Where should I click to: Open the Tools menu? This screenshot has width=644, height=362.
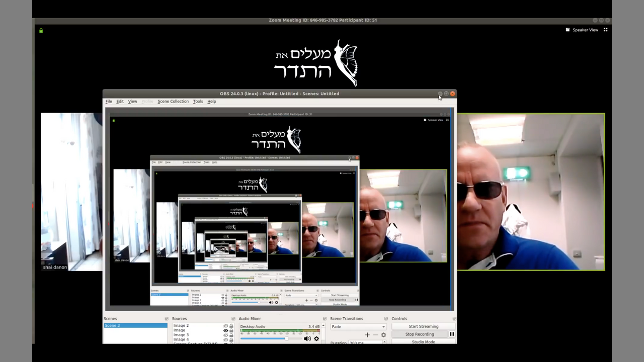198,102
